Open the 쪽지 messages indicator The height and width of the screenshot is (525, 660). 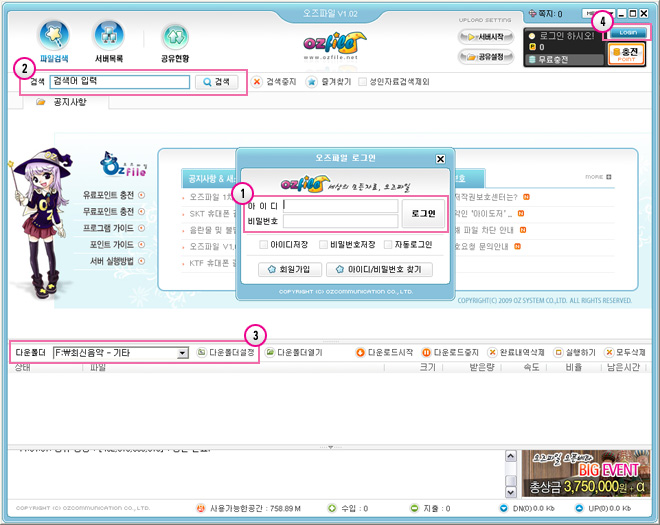coord(546,14)
